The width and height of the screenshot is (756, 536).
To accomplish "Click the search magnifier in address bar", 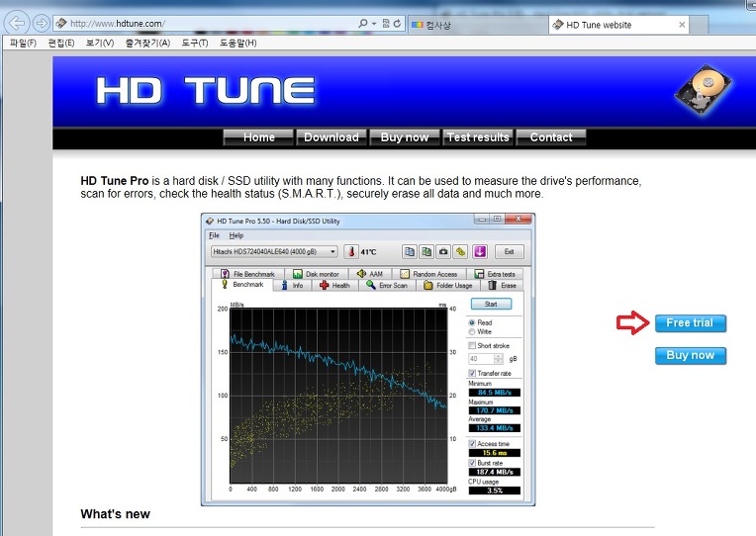I will tap(362, 23).
